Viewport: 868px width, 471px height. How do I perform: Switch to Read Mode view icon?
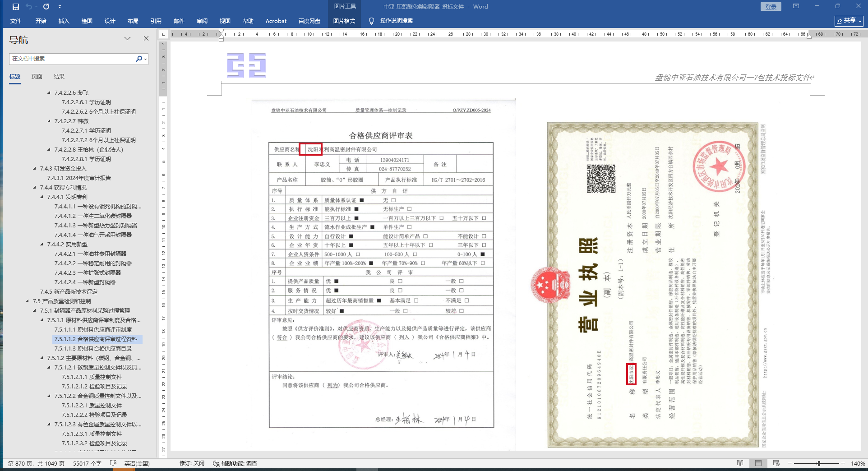click(x=740, y=463)
